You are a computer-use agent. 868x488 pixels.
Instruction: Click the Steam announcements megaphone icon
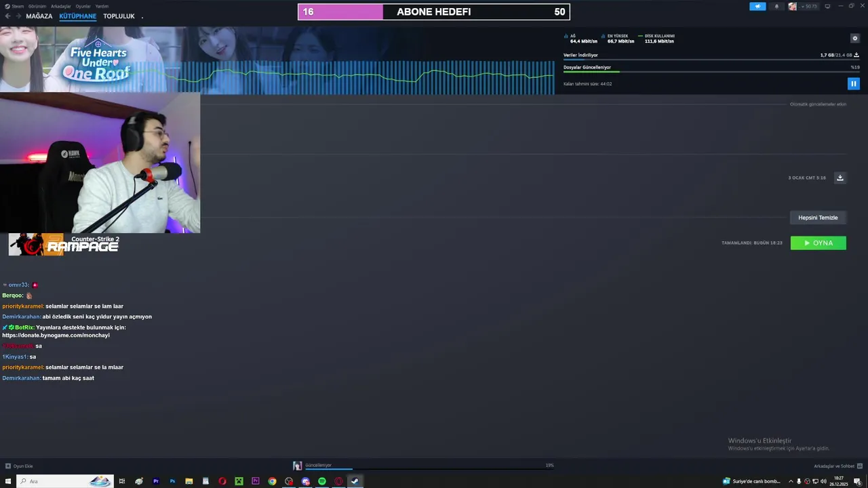(757, 6)
